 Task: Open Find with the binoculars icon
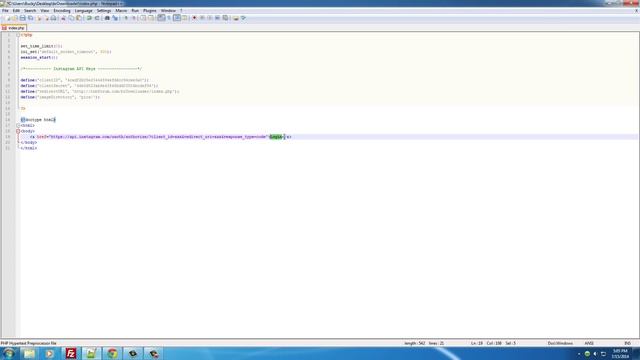tap(107, 18)
